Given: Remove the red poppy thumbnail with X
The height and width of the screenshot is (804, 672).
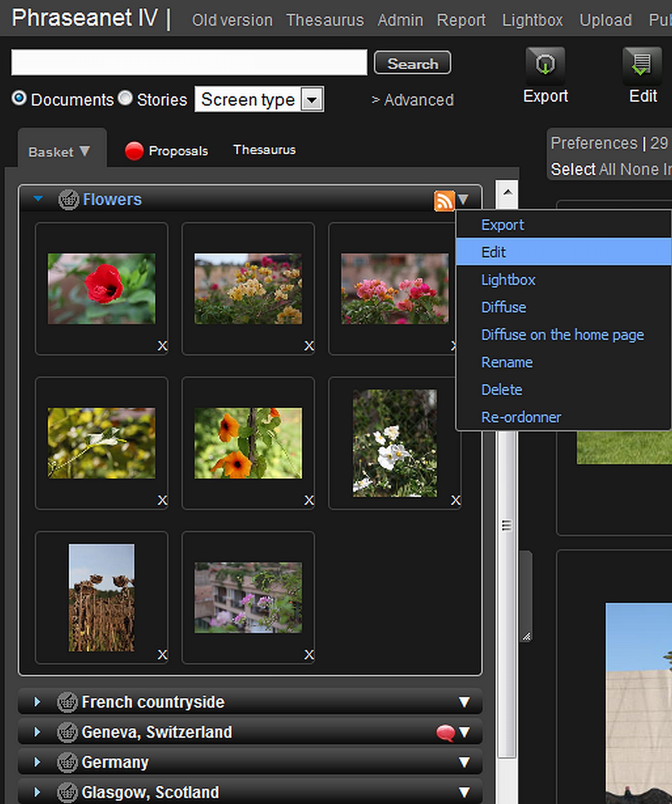Looking at the screenshot, I should coord(162,346).
